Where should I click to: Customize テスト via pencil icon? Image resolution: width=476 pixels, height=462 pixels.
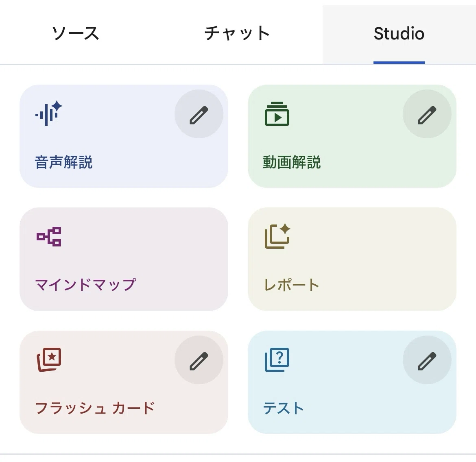pyautogui.click(x=427, y=360)
